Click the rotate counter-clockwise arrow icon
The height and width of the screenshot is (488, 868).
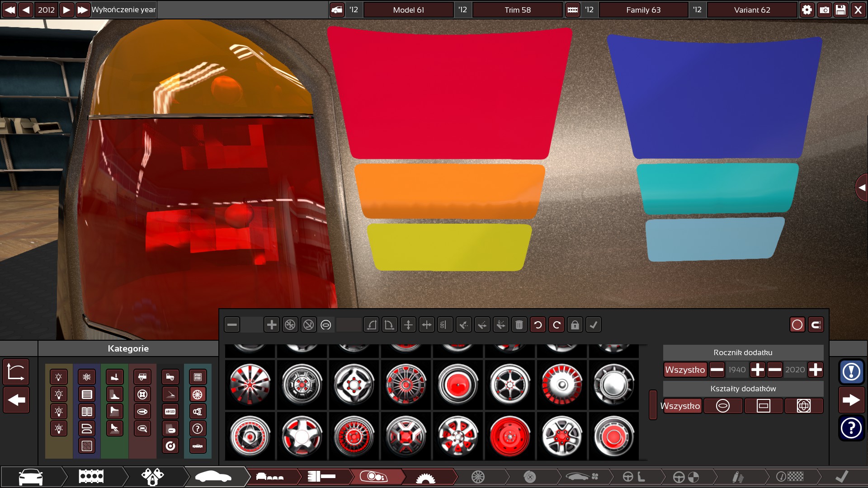(538, 325)
